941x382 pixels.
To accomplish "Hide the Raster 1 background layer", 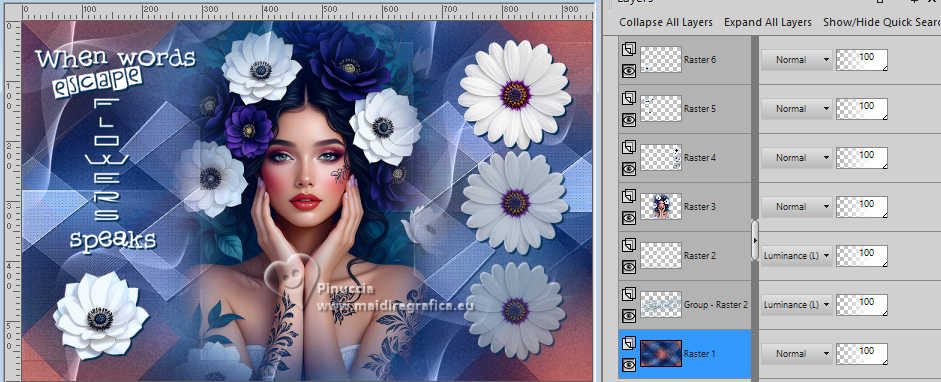I will pos(628,365).
